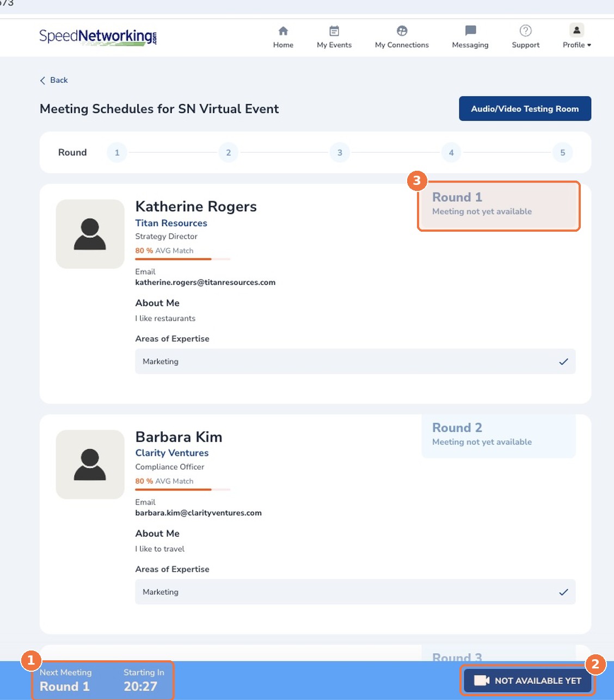
Task: Open the Titan Resources company link
Action: [171, 223]
